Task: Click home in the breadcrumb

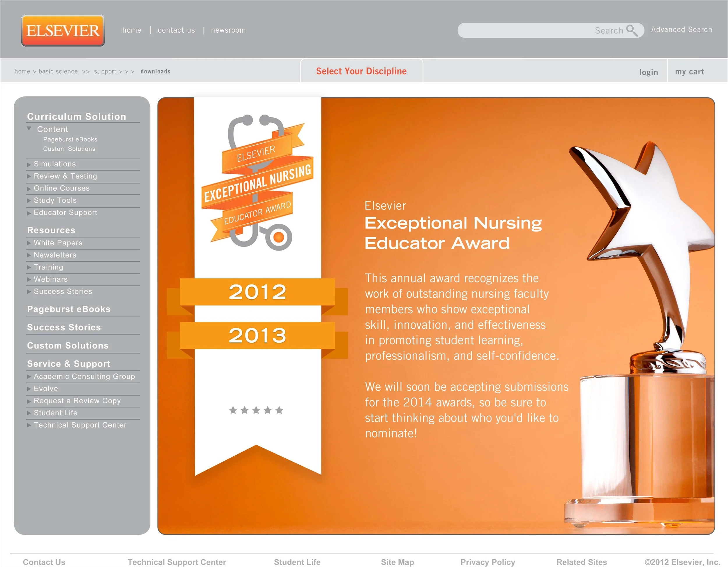Action: tap(22, 71)
